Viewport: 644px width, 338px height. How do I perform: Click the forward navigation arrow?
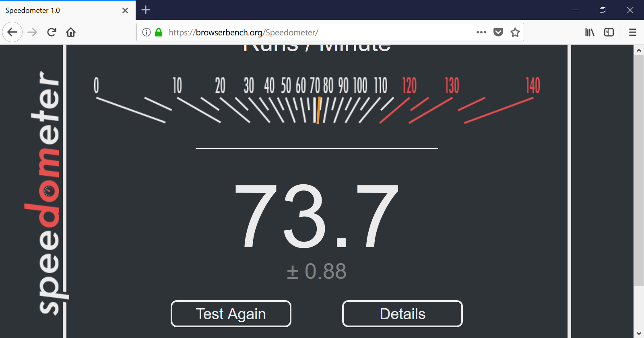point(32,32)
